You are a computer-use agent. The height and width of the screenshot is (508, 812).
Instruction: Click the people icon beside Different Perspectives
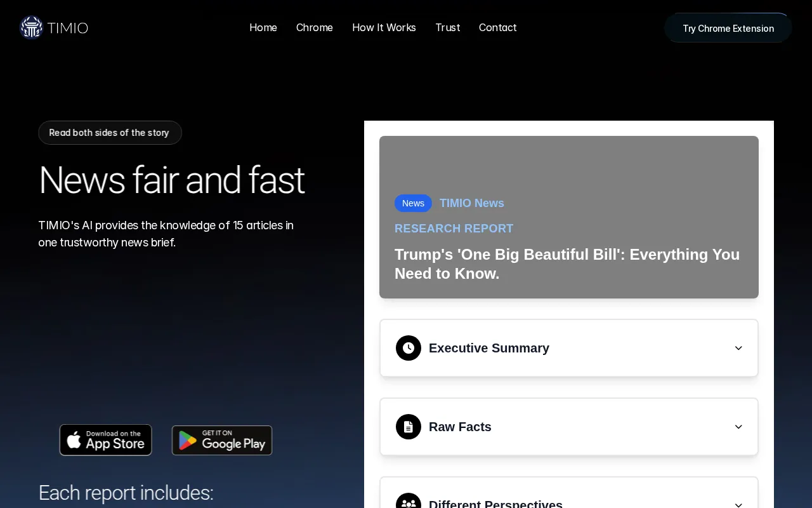409,501
